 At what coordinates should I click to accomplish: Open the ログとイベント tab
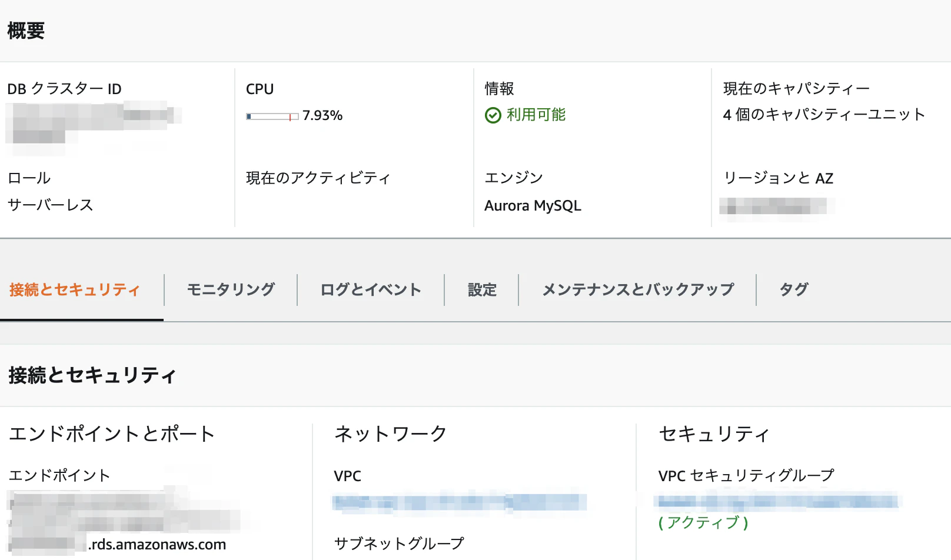pos(371,289)
